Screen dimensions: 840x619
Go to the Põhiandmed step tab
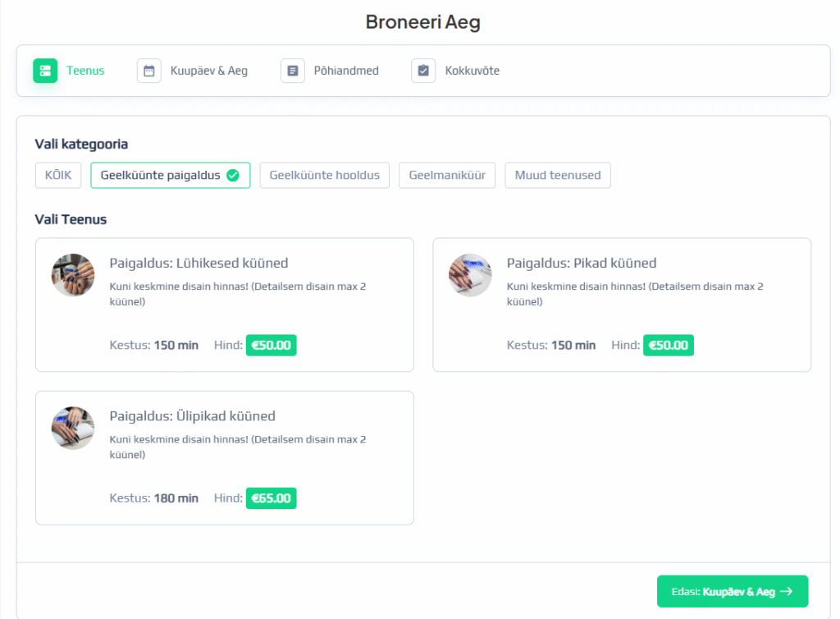(346, 71)
